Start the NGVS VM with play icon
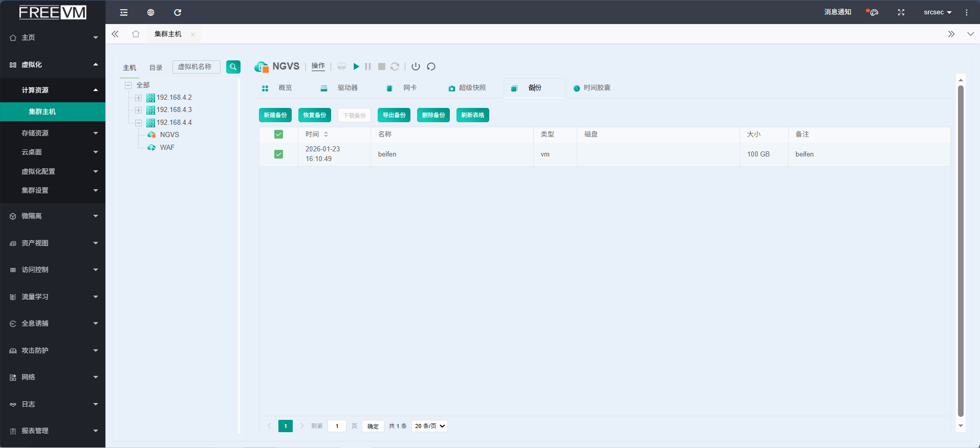The height and width of the screenshot is (448, 980). tap(356, 66)
